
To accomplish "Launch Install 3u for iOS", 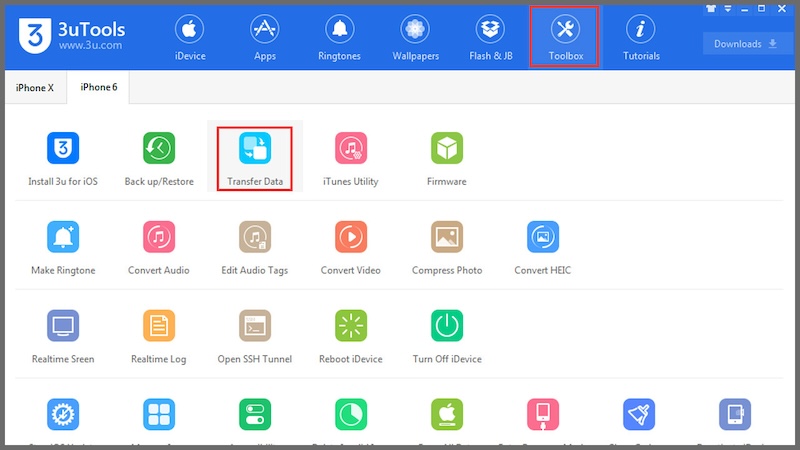I will 63,159.
